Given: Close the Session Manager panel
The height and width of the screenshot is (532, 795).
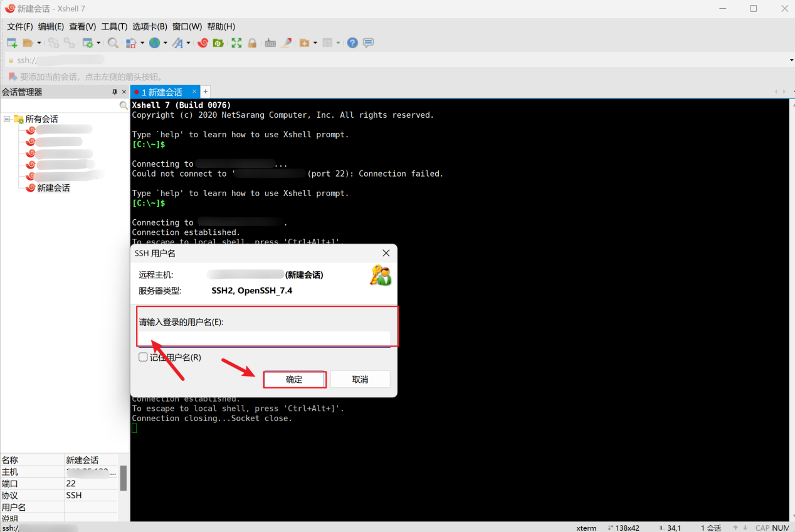Looking at the screenshot, I should 124,92.
